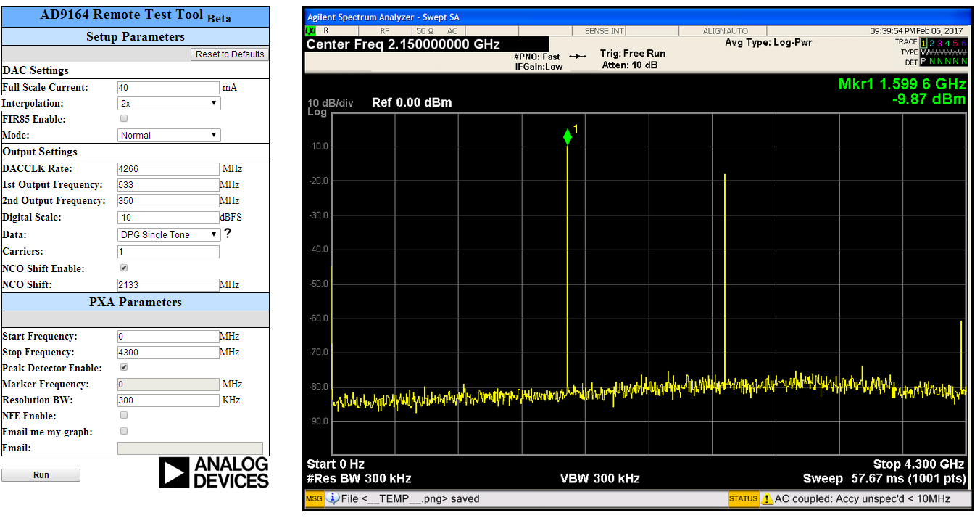The height and width of the screenshot is (518, 980).
Task: Open the Data type dropdown
Action: coord(169,234)
